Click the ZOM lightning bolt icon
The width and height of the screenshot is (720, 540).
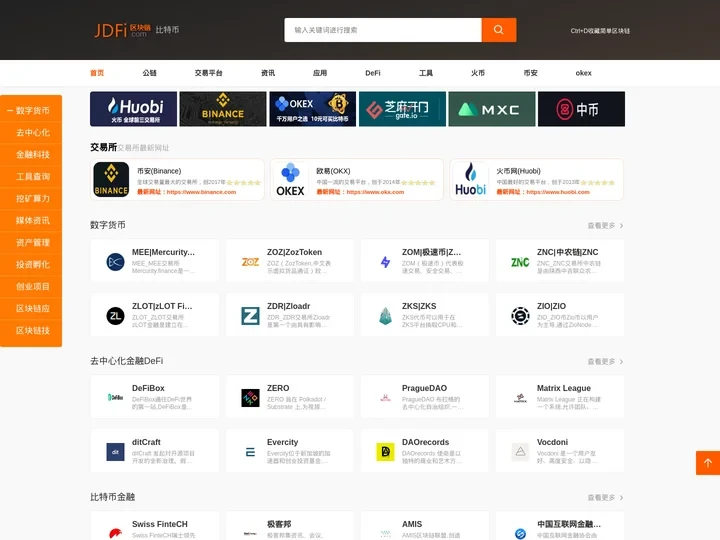pyautogui.click(x=385, y=262)
